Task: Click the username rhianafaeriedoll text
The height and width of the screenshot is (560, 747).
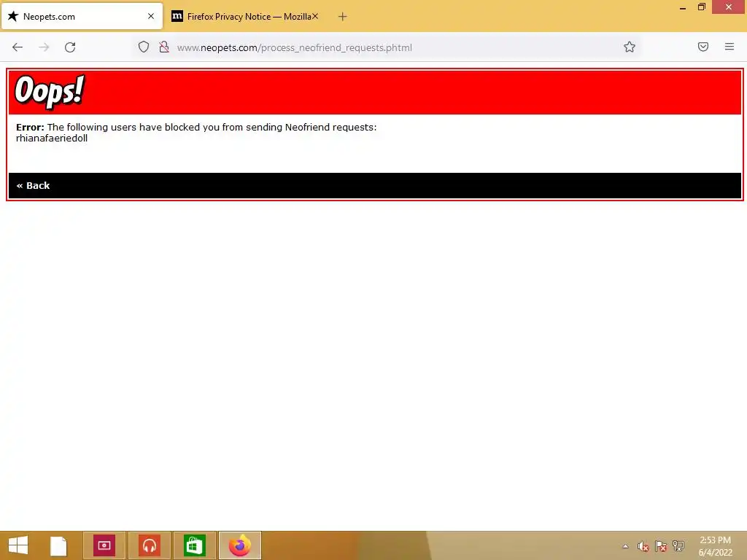Action: click(x=52, y=139)
